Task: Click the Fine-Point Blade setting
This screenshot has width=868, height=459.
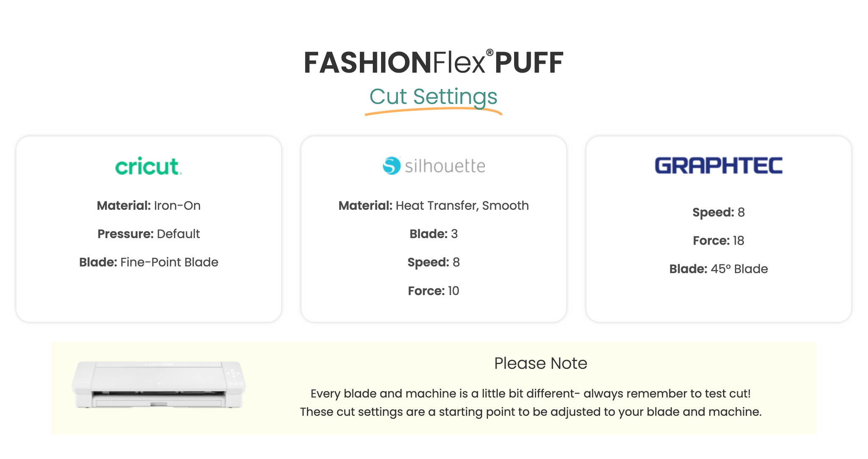Action: pyautogui.click(x=148, y=262)
